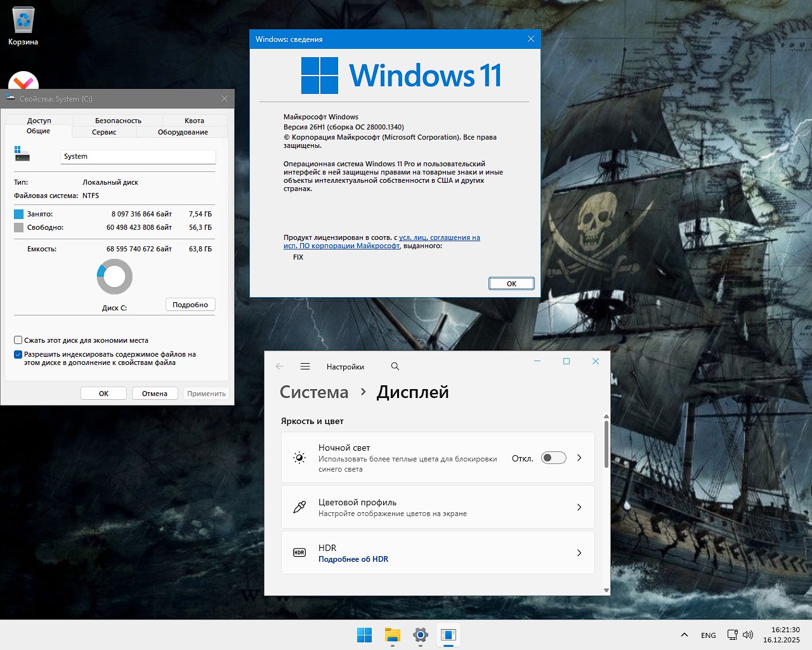Open the Settings gear taskbar icon
Screen dimensions: 812x650
[x=421, y=635]
